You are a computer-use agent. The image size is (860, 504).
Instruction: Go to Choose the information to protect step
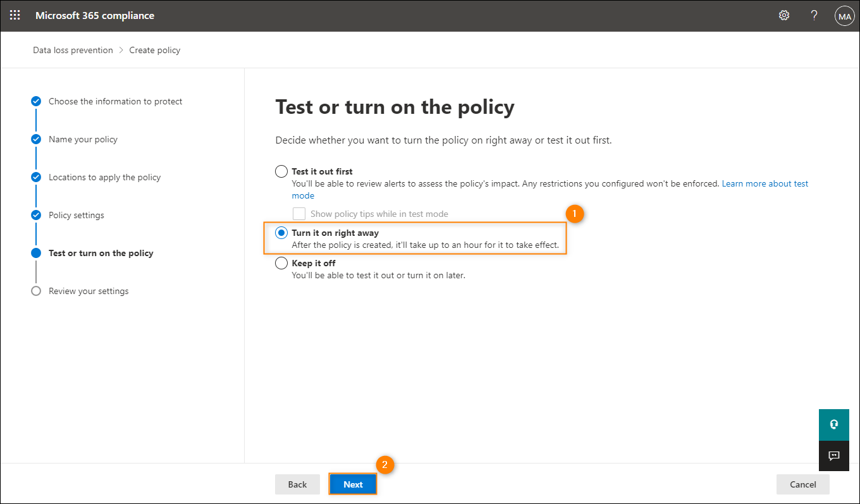(x=115, y=101)
